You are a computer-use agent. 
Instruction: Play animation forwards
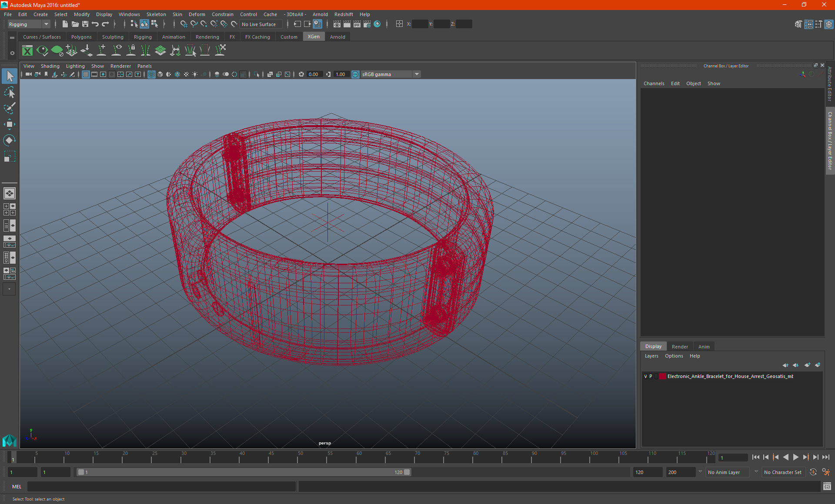tap(795, 457)
